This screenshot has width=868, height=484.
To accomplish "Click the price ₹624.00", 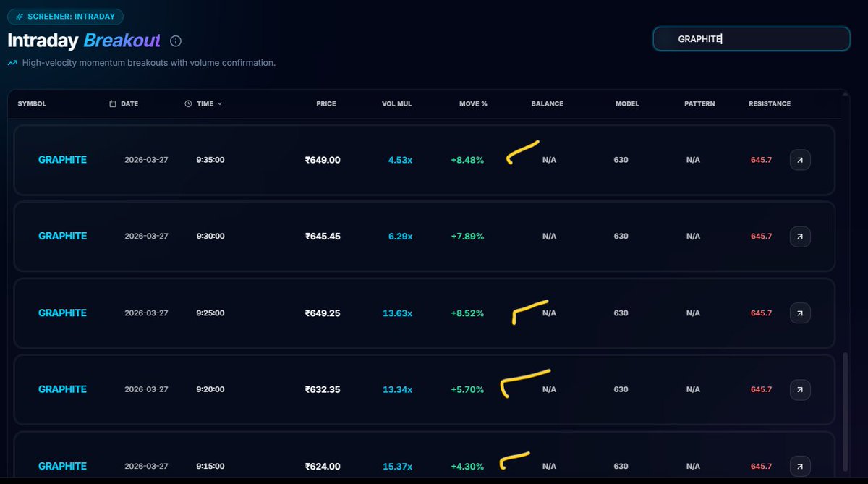I will [323, 466].
